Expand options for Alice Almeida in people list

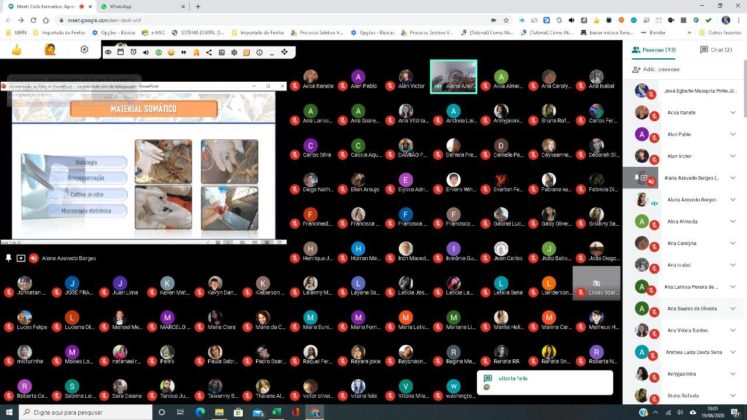(x=733, y=221)
